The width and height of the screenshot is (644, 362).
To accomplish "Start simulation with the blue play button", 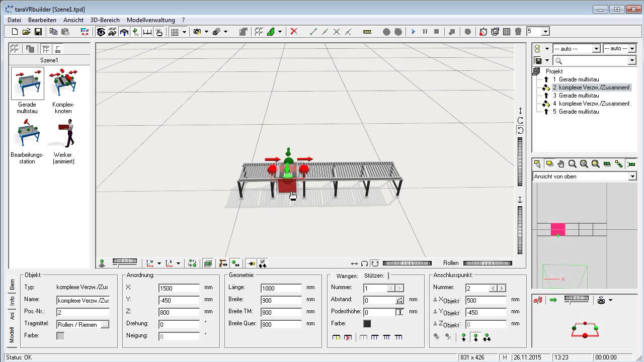I will (x=414, y=32).
